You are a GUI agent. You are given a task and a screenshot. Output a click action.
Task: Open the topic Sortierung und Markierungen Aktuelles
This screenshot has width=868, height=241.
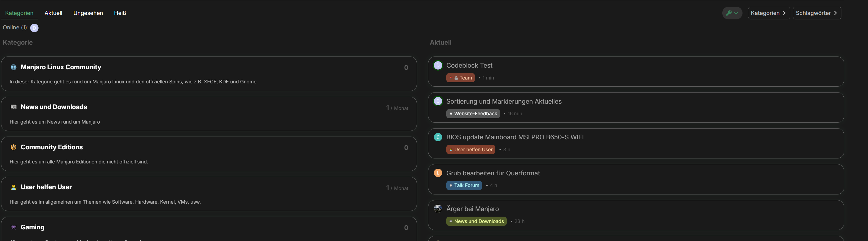coord(503,101)
